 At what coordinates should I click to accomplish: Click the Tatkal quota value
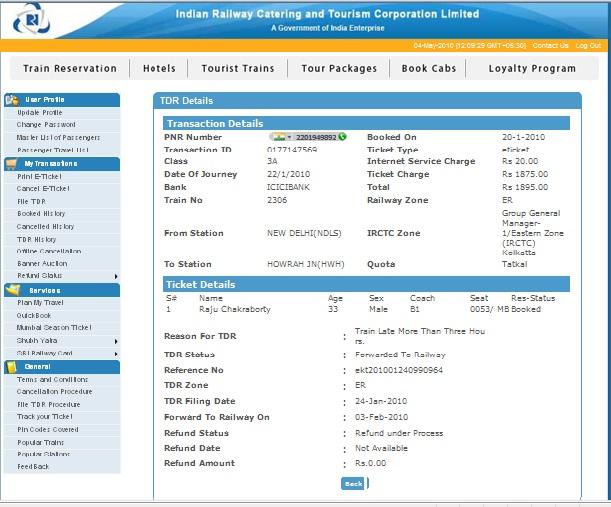click(x=515, y=264)
